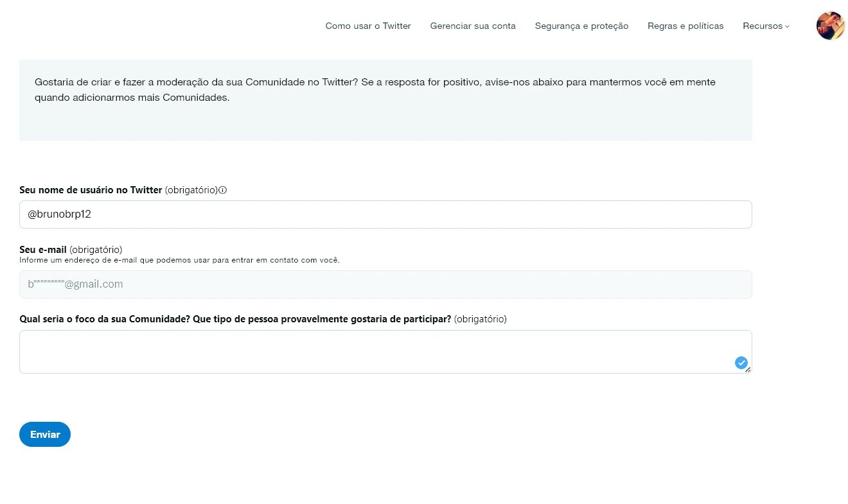Click the info icon beside the username label

(223, 190)
